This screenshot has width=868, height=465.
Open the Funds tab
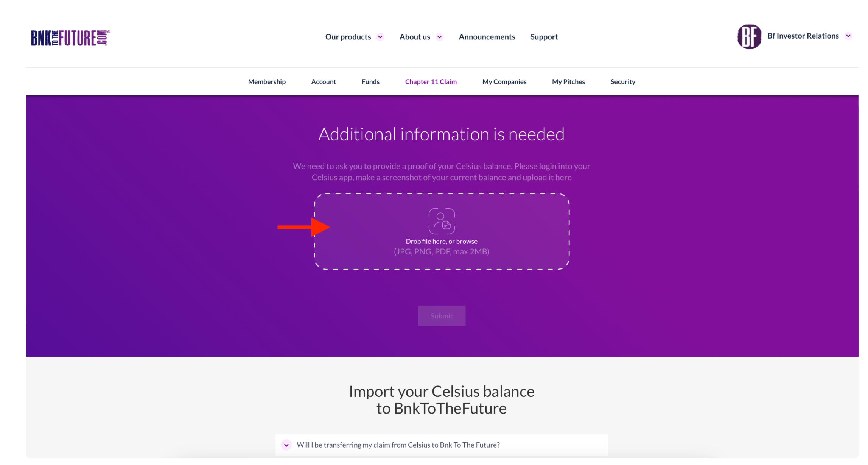(x=370, y=82)
